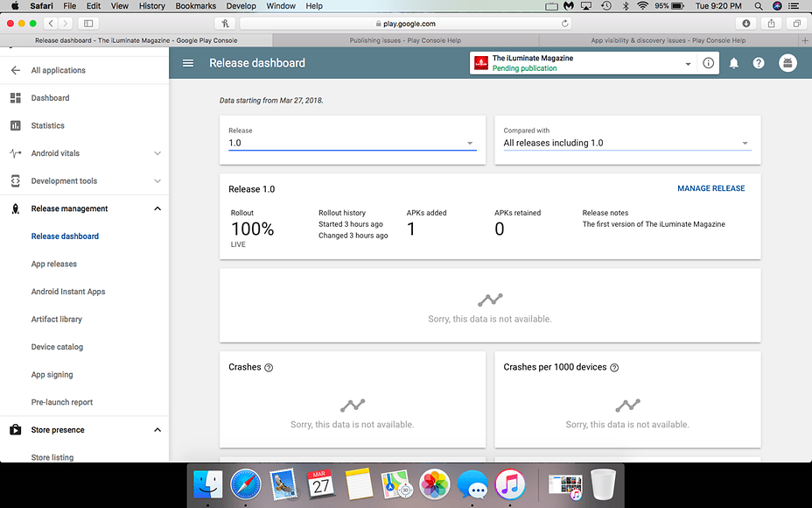This screenshot has height=508, width=812.
Task: Click the Statistics bar chart icon
Action: pyautogui.click(x=16, y=125)
